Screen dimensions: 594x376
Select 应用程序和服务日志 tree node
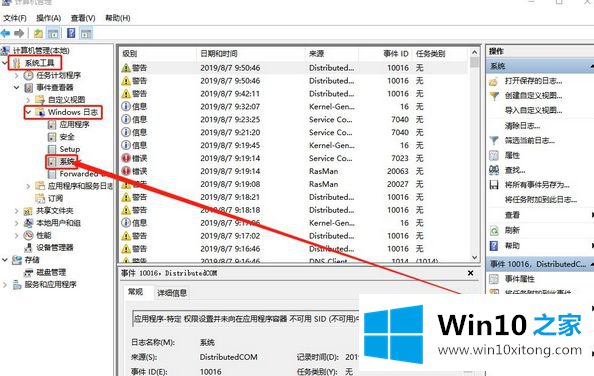pos(80,186)
